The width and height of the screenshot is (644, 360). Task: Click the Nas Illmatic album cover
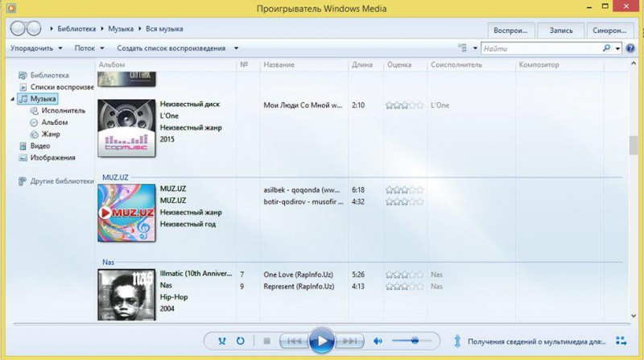tap(126, 294)
